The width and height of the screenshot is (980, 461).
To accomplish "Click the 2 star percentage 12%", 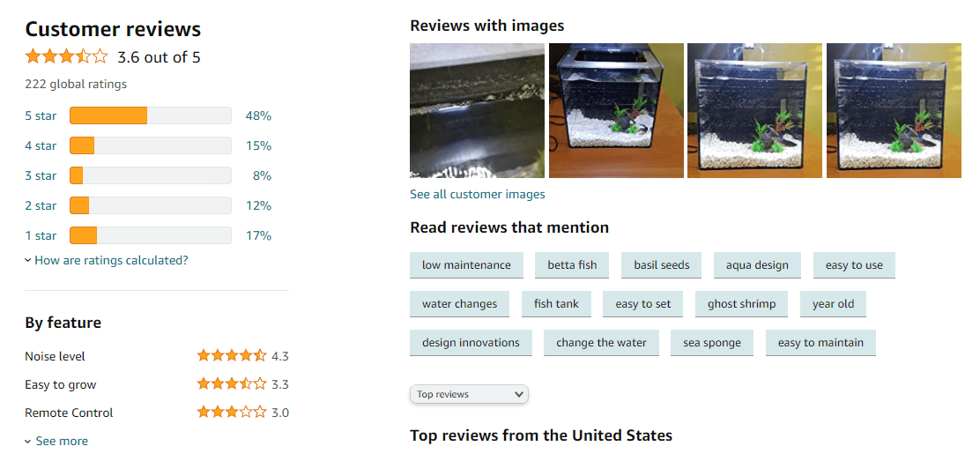I will tap(258, 205).
